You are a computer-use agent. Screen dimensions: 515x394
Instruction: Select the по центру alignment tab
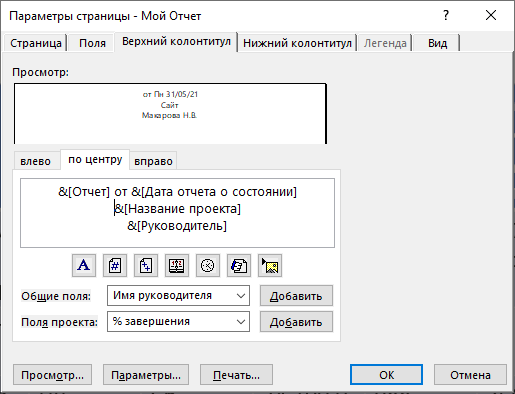(95, 160)
